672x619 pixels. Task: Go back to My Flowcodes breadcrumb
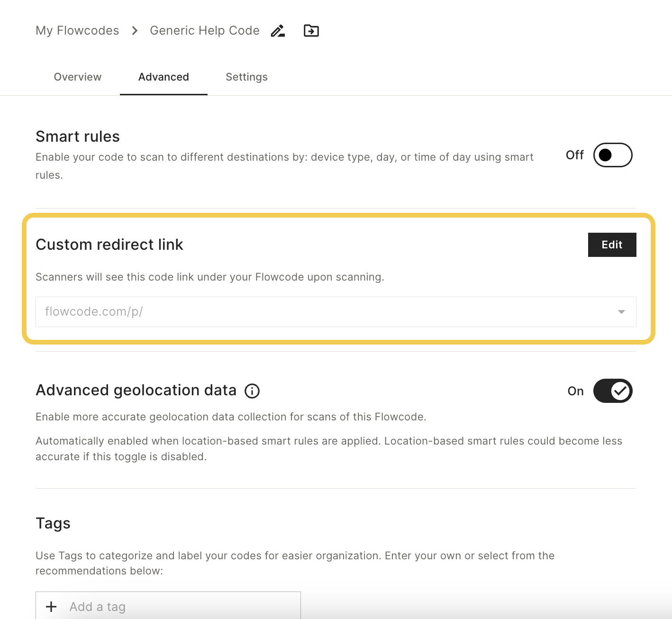[77, 31]
